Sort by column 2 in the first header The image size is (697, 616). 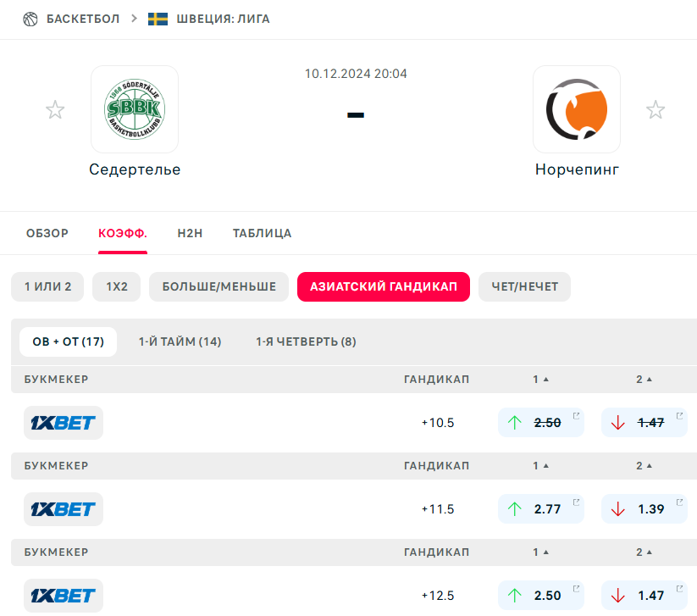pos(644,380)
